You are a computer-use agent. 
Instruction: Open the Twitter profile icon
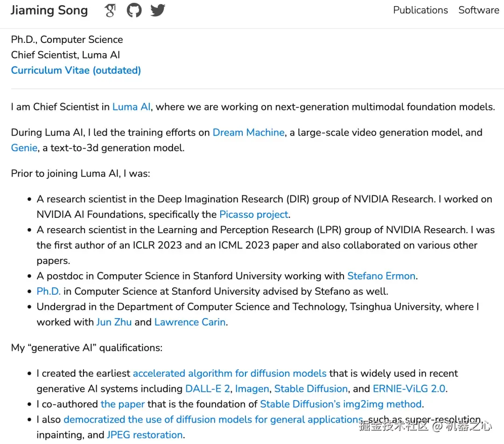[x=158, y=10]
